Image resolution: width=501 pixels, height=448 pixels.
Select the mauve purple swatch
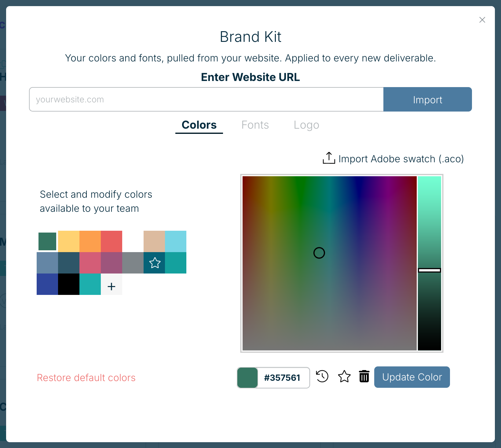(x=112, y=263)
